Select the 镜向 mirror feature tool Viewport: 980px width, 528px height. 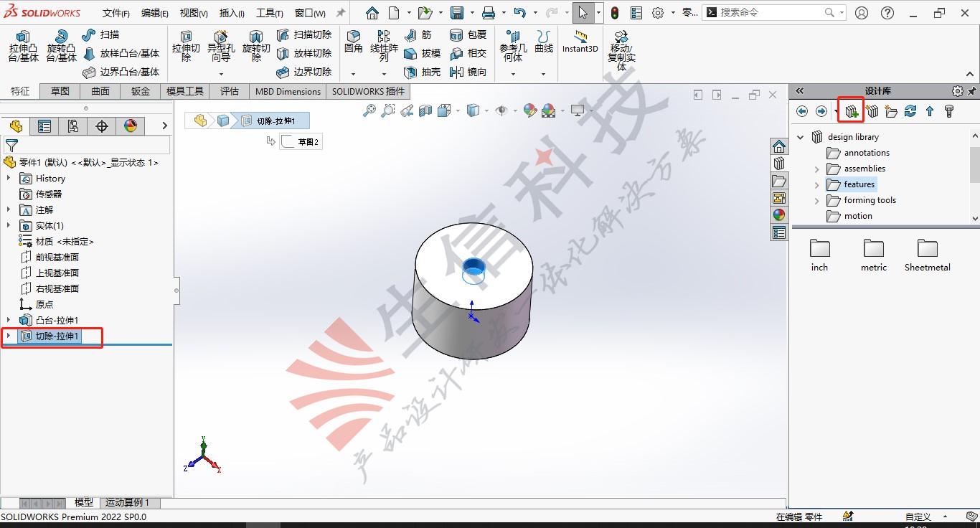coord(468,72)
